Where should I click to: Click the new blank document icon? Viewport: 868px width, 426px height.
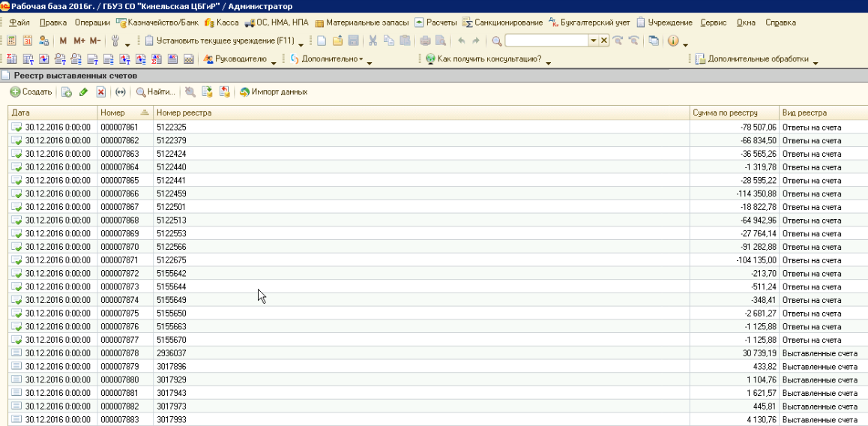[322, 40]
